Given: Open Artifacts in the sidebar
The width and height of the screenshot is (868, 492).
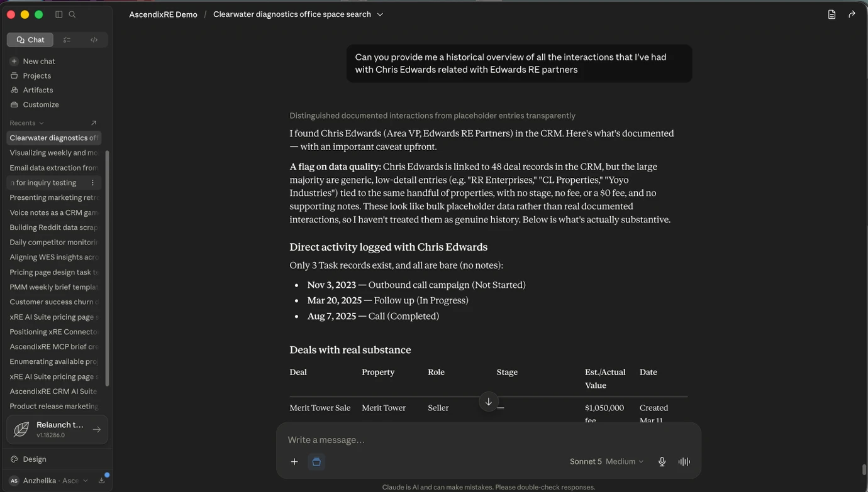Looking at the screenshot, I should click(x=38, y=90).
